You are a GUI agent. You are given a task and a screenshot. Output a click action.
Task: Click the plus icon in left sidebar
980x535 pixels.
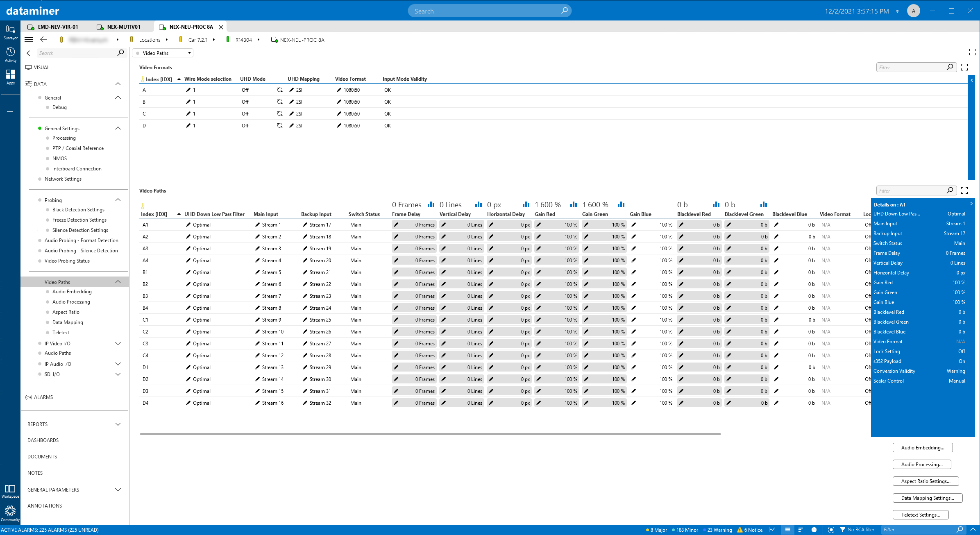(10, 111)
